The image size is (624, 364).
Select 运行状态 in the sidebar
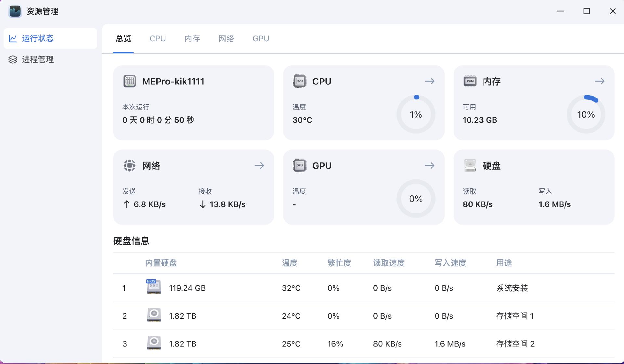pos(38,38)
